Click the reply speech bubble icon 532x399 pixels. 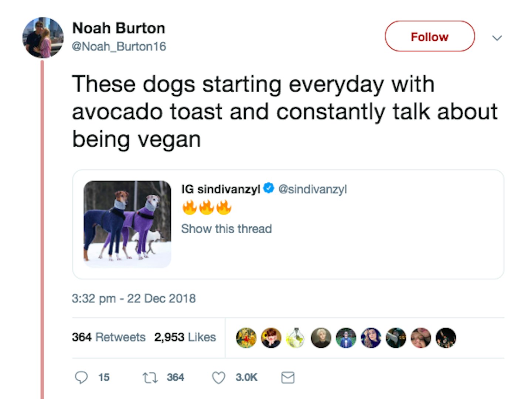coord(81,378)
